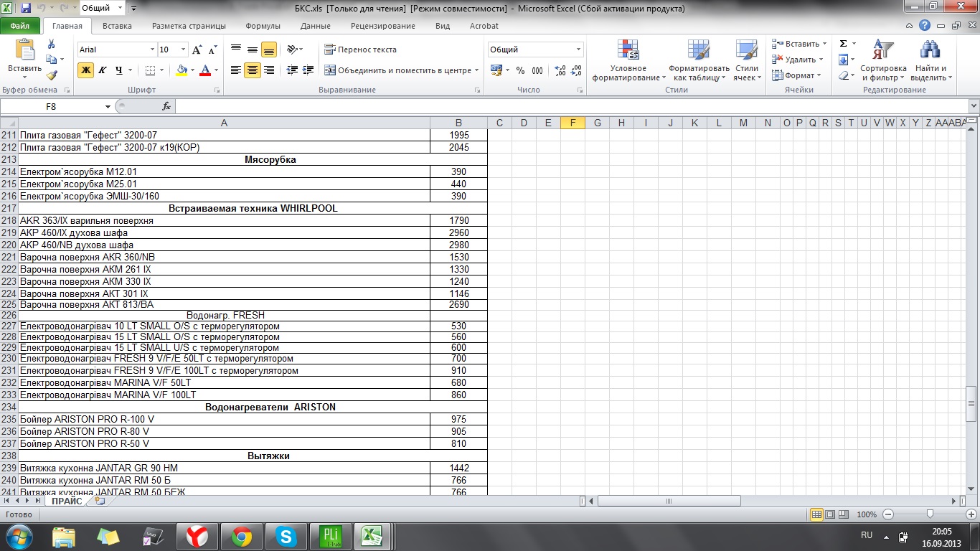Image resolution: width=980 pixels, height=551 pixels.
Task: Expand the AutoSum dropdown arrow
Action: click(x=854, y=44)
